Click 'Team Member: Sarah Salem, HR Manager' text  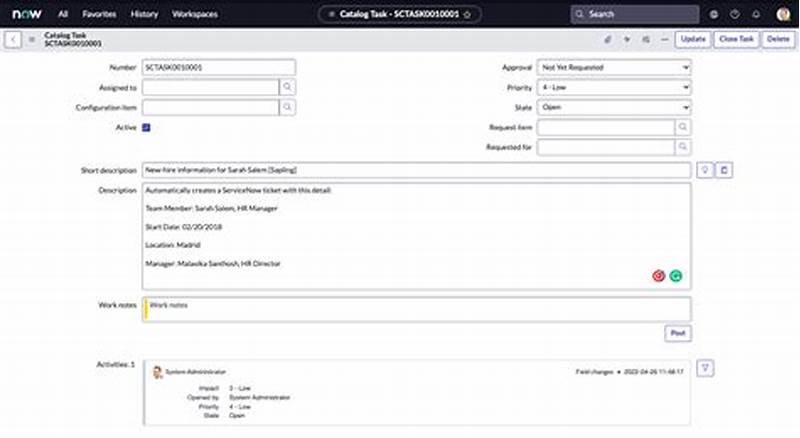[x=211, y=208]
